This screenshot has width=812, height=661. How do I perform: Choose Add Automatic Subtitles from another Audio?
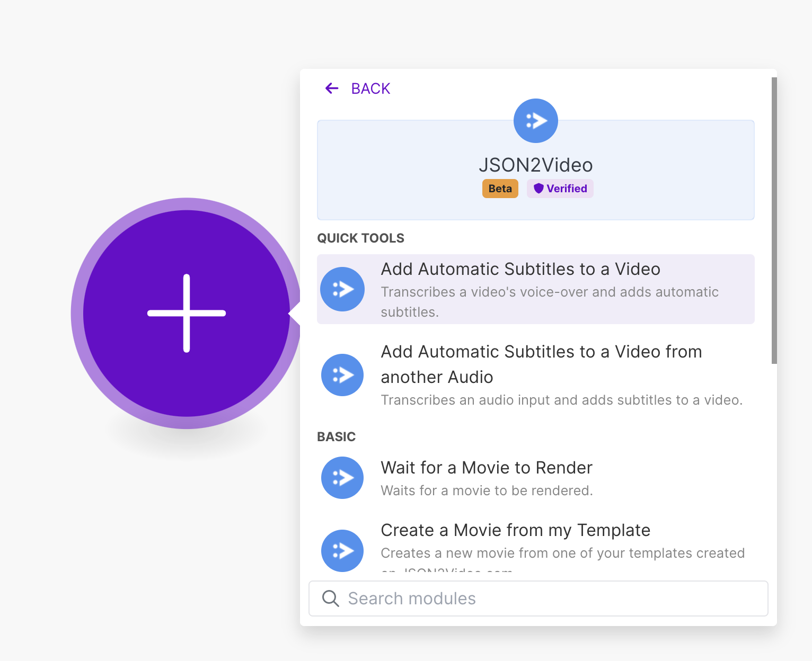click(x=536, y=375)
